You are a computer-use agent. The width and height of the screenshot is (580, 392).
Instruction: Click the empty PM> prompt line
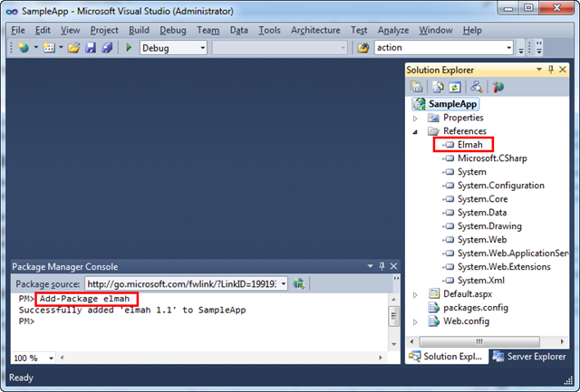click(x=26, y=321)
